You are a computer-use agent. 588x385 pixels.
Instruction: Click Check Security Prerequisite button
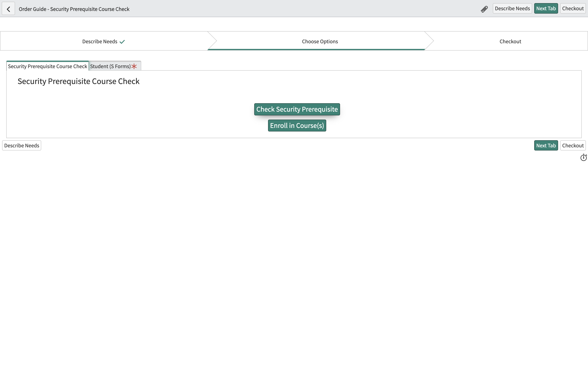coord(297,109)
